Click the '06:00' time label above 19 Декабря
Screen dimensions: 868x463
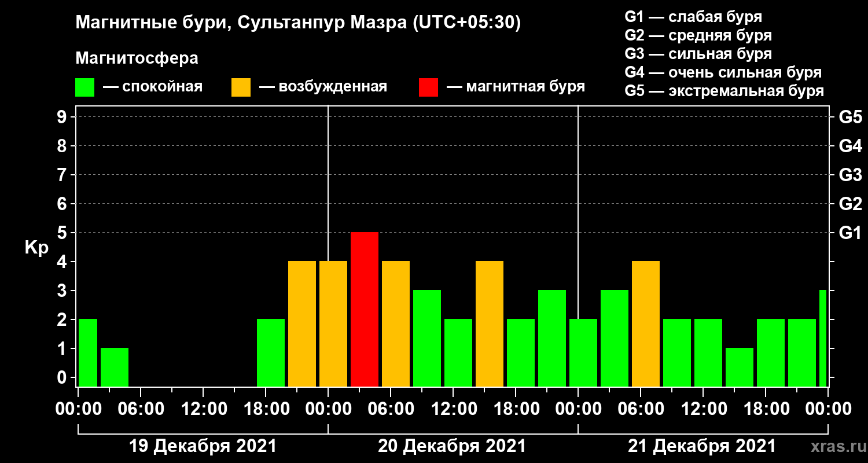141,409
